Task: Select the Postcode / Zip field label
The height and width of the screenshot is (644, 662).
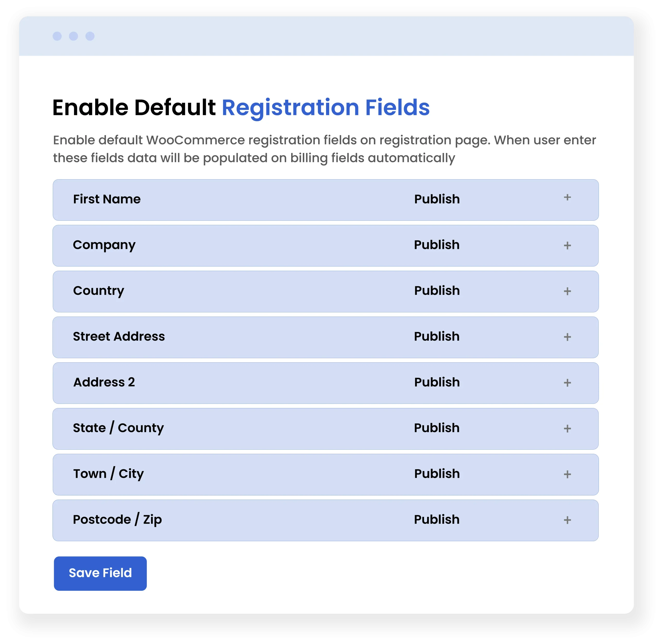Action: click(117, 519)
